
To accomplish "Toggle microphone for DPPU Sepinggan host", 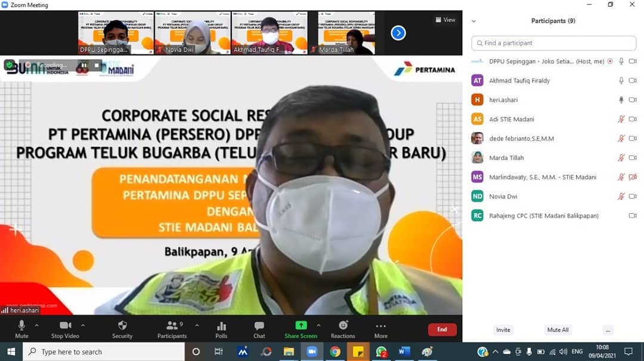I will pyautogui.click(x=621, y=61).
